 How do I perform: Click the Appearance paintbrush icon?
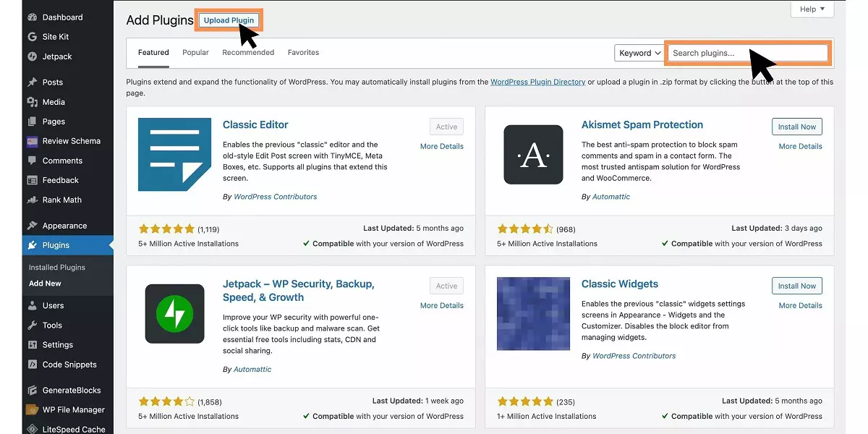[32, 226]
